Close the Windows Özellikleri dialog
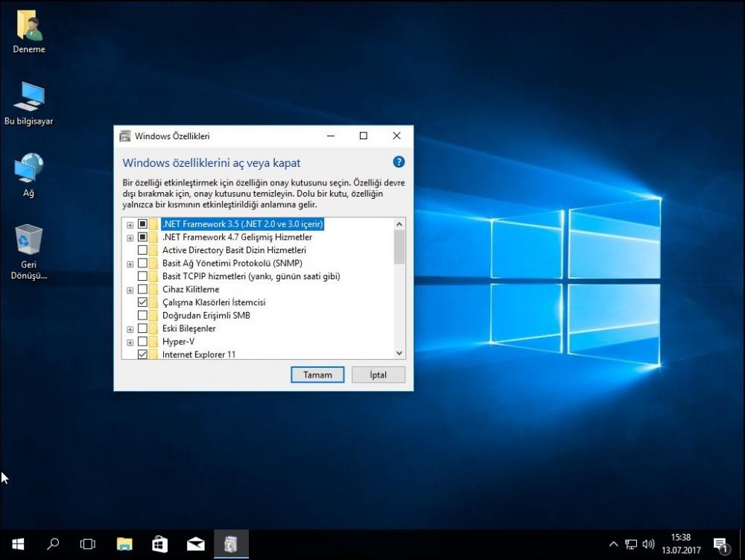 (x=397, y=136)
